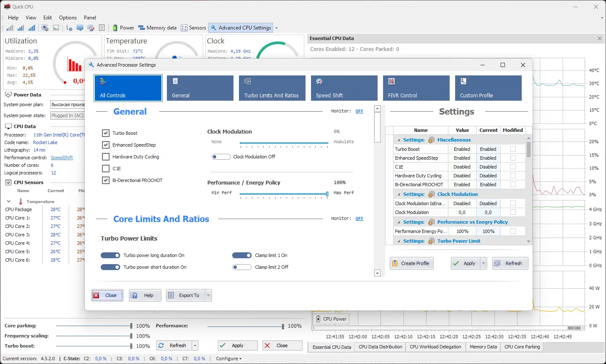606x364 pixels.
Task: Switch to the CPU Core Parking tab
Action: pos(522,347)
